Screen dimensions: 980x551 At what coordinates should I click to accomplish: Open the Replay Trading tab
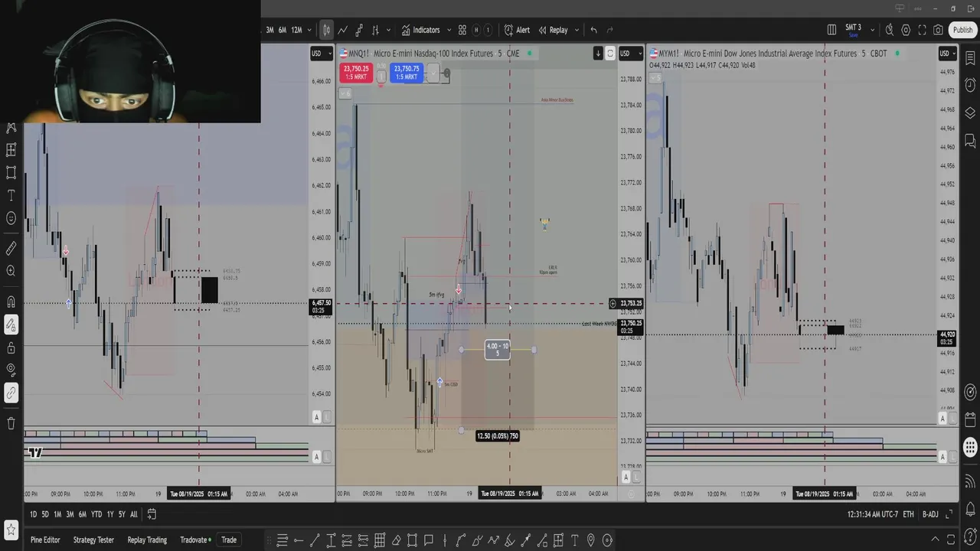pyautogui.click(x=147, y=540)
